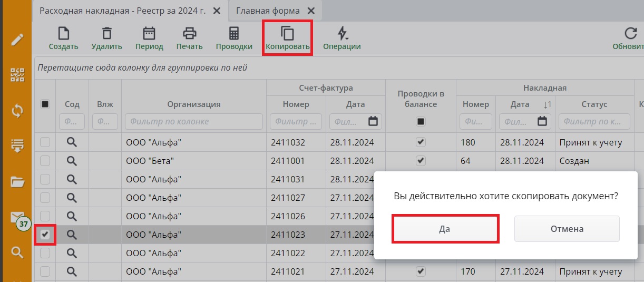Open date picker in Счет-фактура Дата filter
644x282 pixels.
tap(373, 122)
